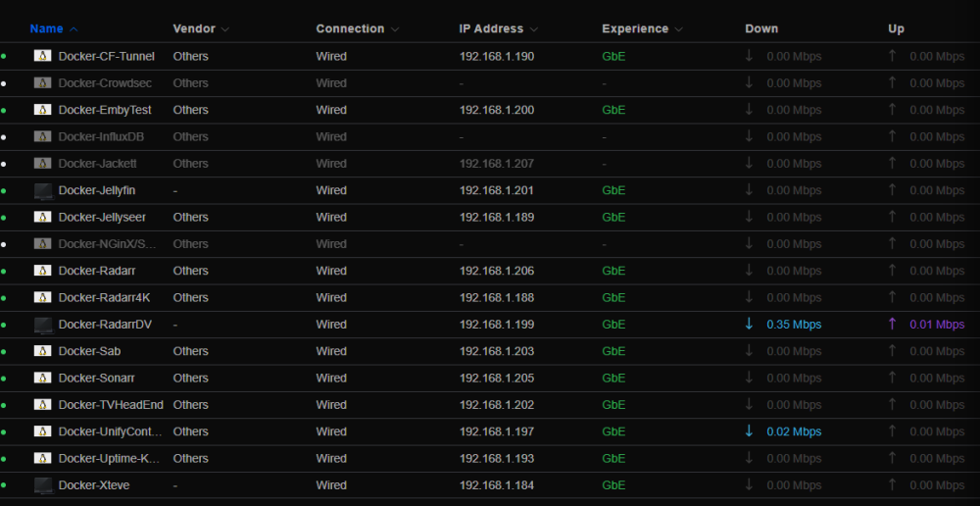Image resolution: width=980 pixels, height=506 pixels.
Task: Open the Docker-EmbyTest client entry
Action: point(105,110)
